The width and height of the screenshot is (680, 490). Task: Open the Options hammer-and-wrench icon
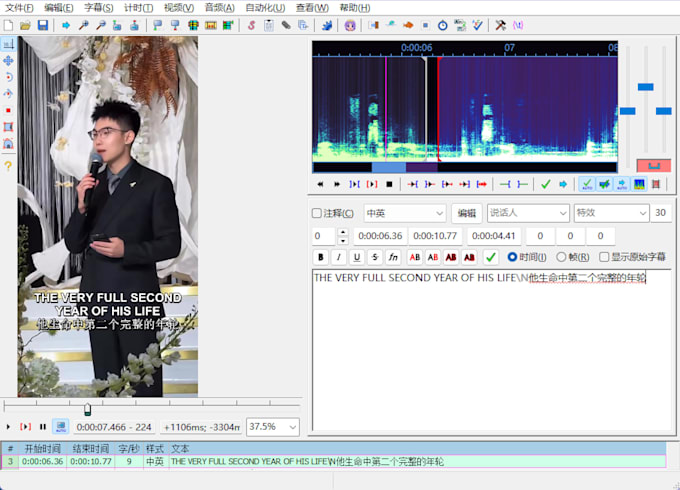(500, 25)
